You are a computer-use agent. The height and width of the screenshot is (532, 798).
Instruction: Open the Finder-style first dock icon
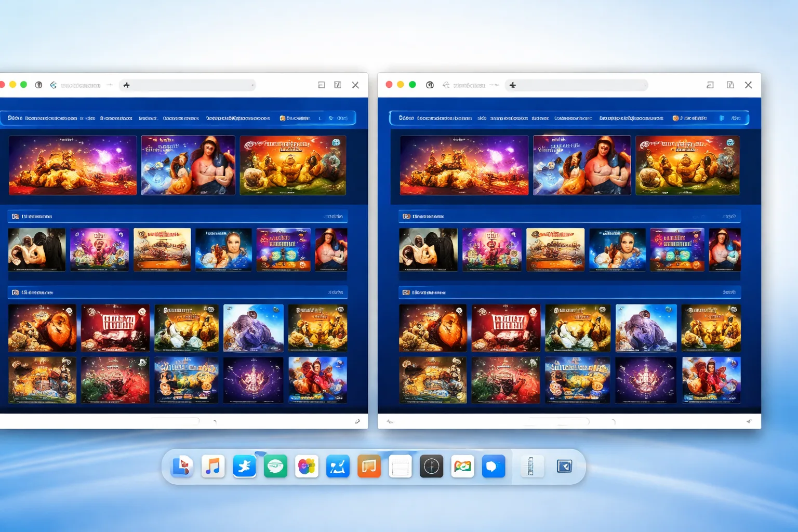[182, 466]
